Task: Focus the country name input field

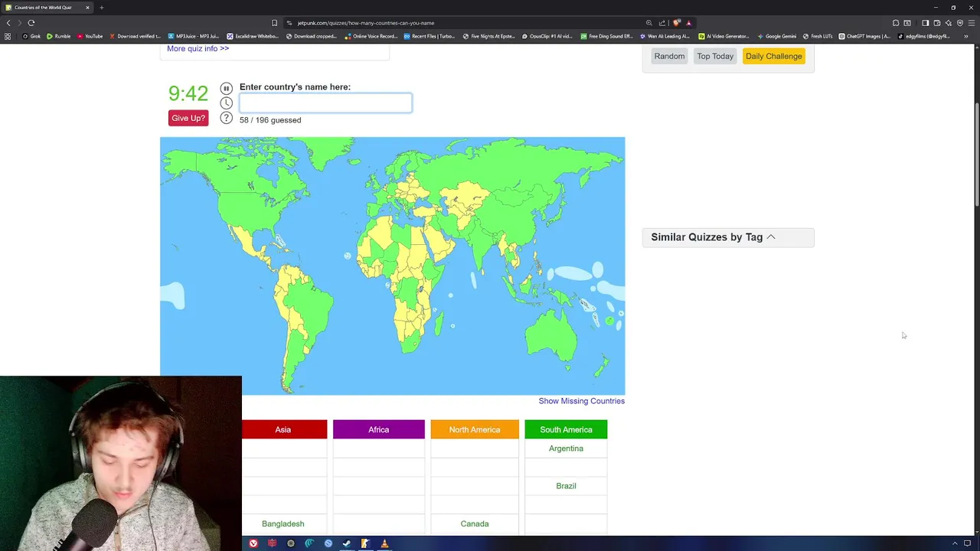Action: click(x=325, y=103)
